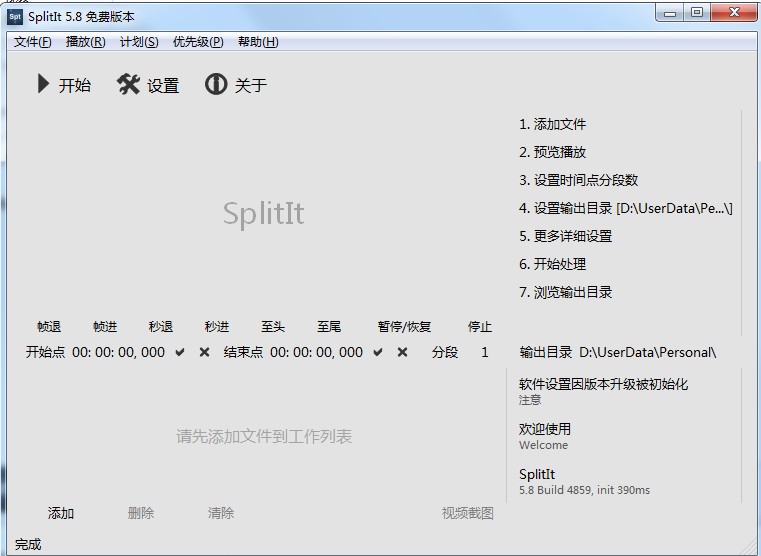Image resolution: width=761 pixels, height=556 pixels.
Task: Open the 计划(S) menu
Action: click(x=139, y=42)
